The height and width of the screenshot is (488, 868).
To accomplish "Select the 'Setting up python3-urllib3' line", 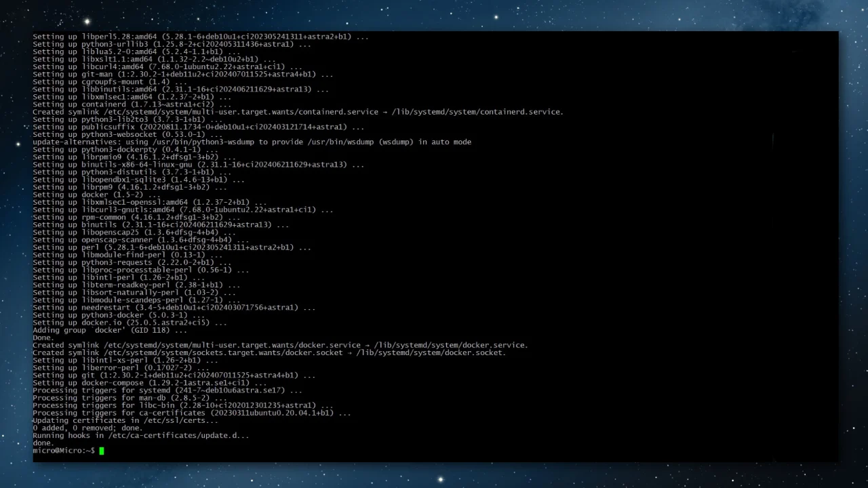I will tap(172, 44).
